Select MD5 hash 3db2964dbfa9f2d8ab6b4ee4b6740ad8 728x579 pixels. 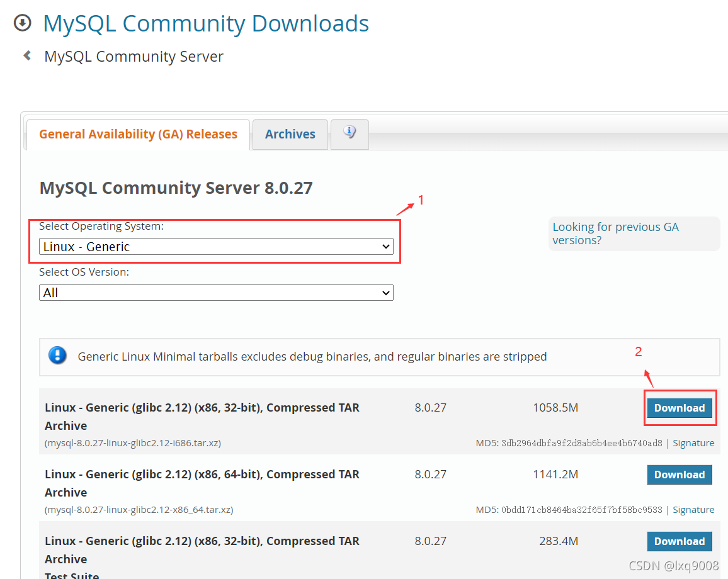(x=582, y=443)
